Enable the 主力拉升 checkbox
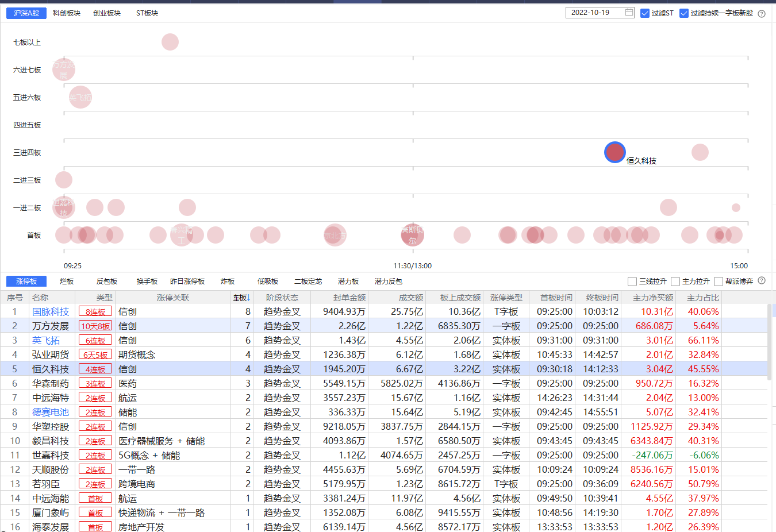The image size is (776, 532). tap(675, 282)
